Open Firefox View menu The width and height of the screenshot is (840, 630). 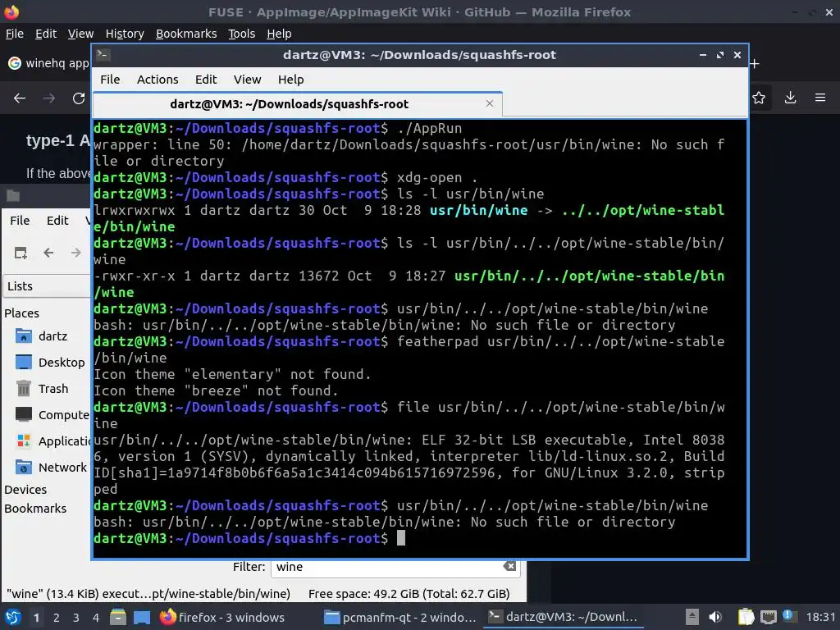(80, 34)
